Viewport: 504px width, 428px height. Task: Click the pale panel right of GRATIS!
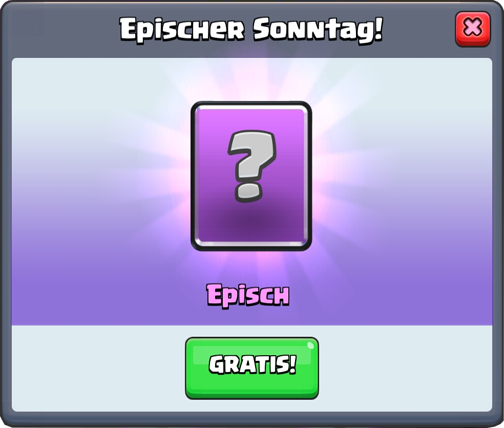(405, 368)
